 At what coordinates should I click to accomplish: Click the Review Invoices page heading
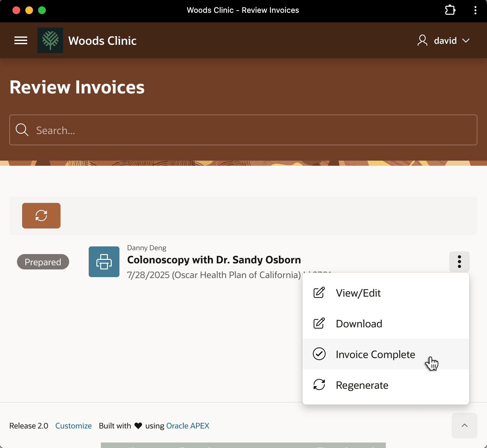(77, 87)
